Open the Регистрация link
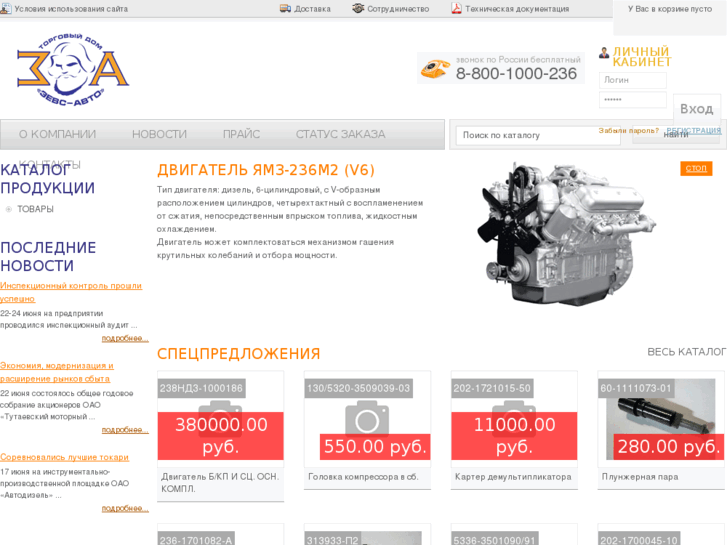The width and height of the screenshot is (727, 545). click(694, 130)
